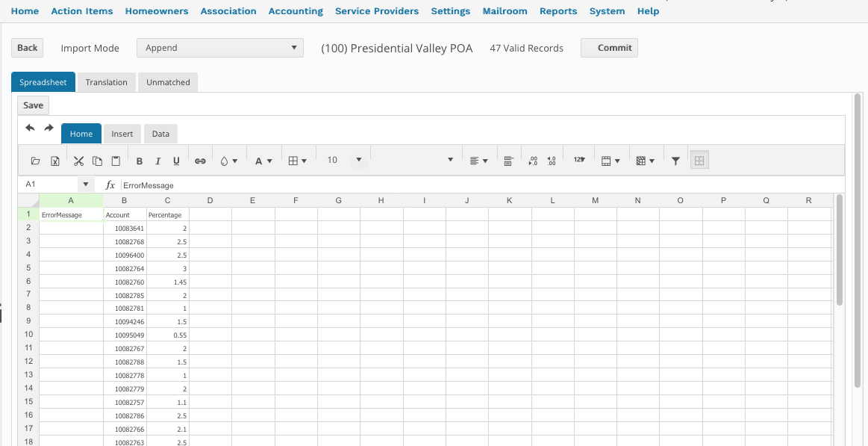Switch to the Unmatched tab

click(168, 82)
